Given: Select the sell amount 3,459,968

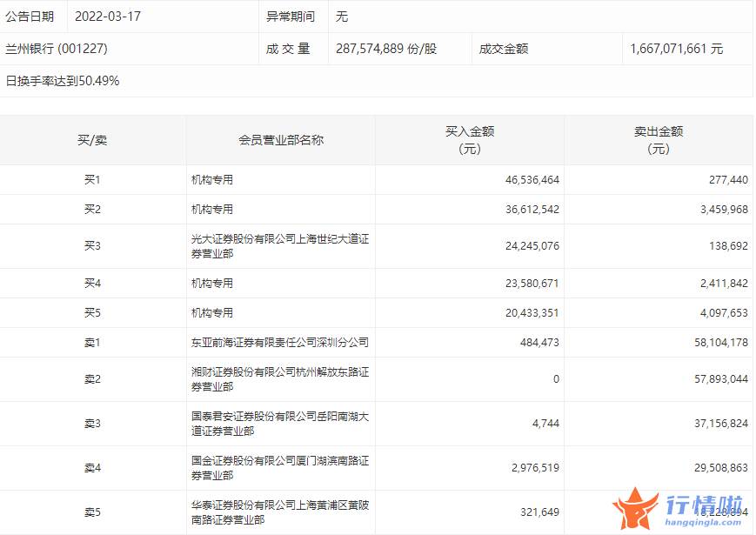Looking at the screenshot, I should coord(724,209).
